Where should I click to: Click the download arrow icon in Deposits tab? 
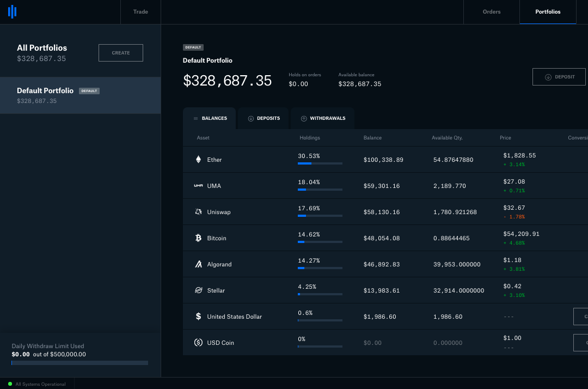click(251, 119)
